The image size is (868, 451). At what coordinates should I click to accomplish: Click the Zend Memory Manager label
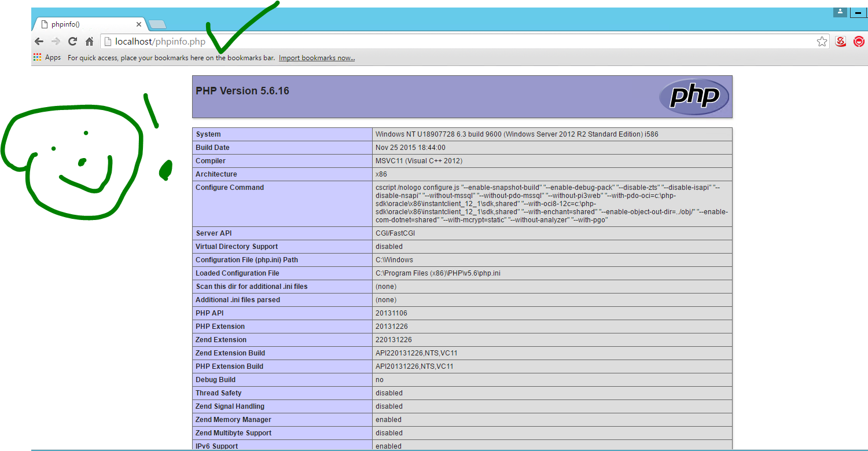click(233, 420)
